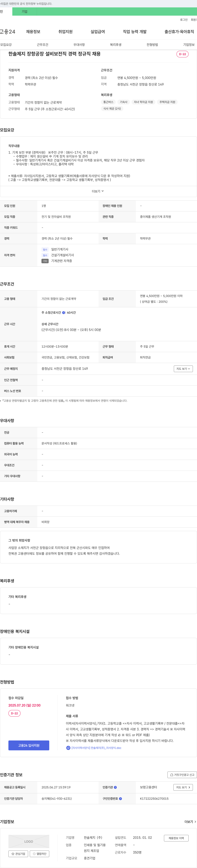This screenshot has width=197, height=868.
Task: Click D-22 badge under 접수 마감일
Action: pyautogui.click(x=14, y=713)
